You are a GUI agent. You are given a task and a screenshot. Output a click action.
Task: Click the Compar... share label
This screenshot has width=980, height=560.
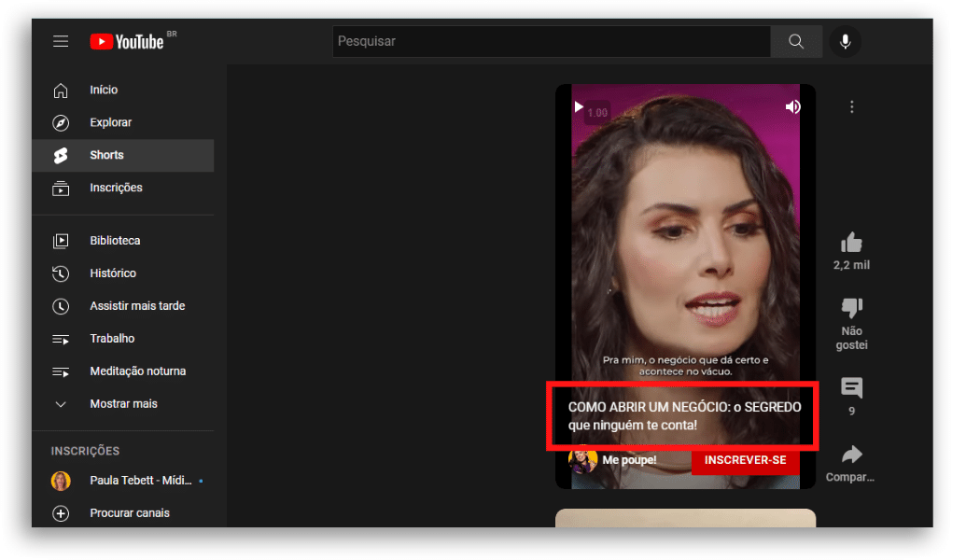click(x=850, y=477)
